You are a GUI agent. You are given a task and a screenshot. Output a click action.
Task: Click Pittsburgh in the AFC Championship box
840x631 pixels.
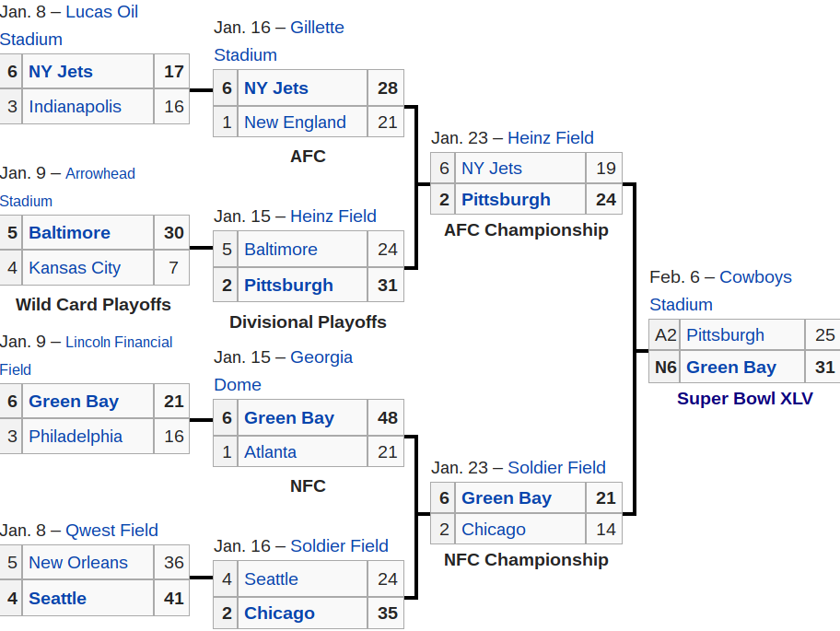pyautogui.click(x=506, y=199)
